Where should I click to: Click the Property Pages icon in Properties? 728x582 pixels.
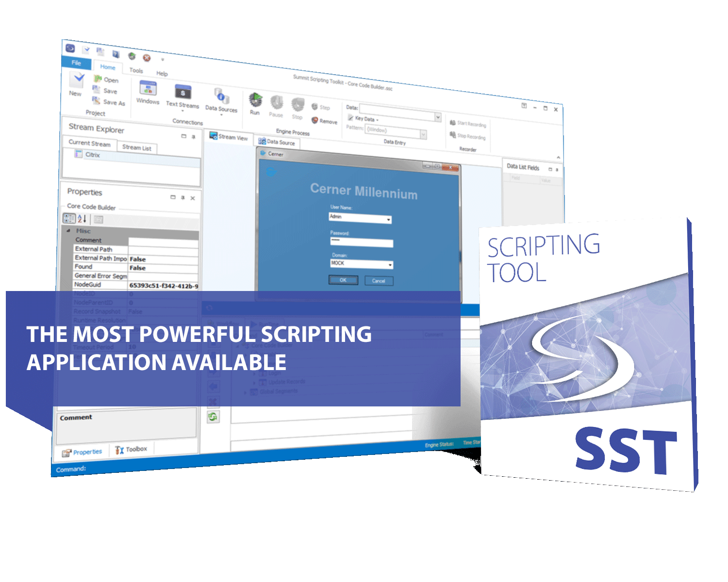pos(99,219)
